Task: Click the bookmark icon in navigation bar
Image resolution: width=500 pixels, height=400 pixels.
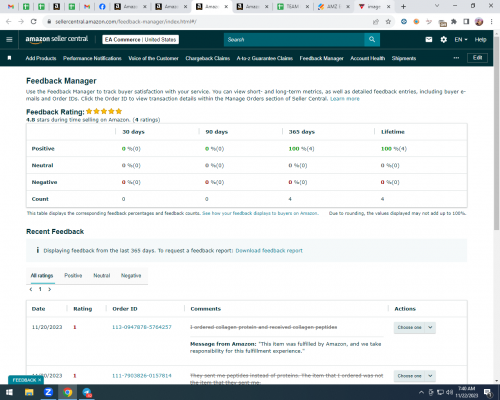Action: click(x=9, y=58)
